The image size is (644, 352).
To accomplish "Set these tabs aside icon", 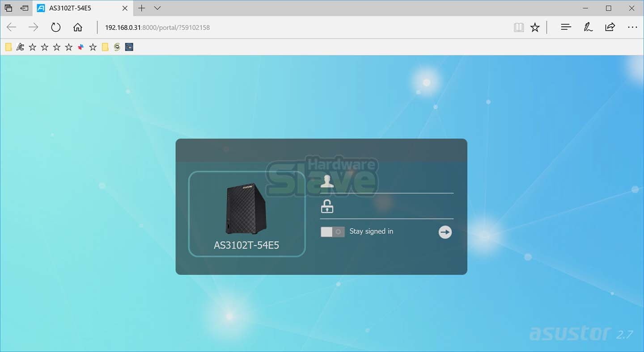I will [25, 8].
